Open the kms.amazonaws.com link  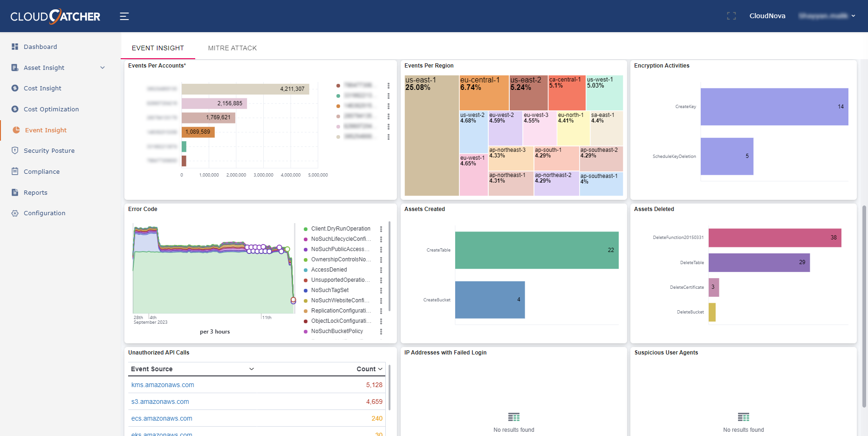163,385
